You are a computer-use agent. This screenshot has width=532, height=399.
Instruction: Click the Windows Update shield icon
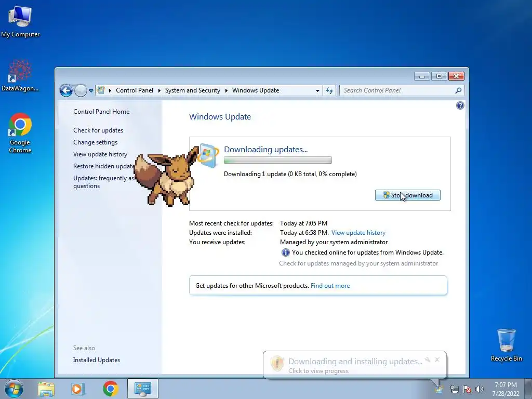click(x=208, y=155)
